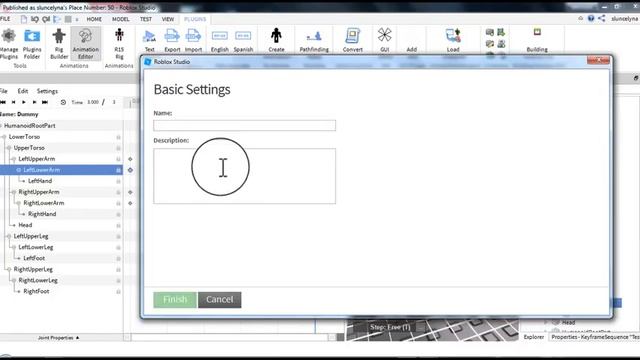Toggle the lock icon on LowerTorso row
Viewport: 640px width, 360px height.
tap(118, 137)
